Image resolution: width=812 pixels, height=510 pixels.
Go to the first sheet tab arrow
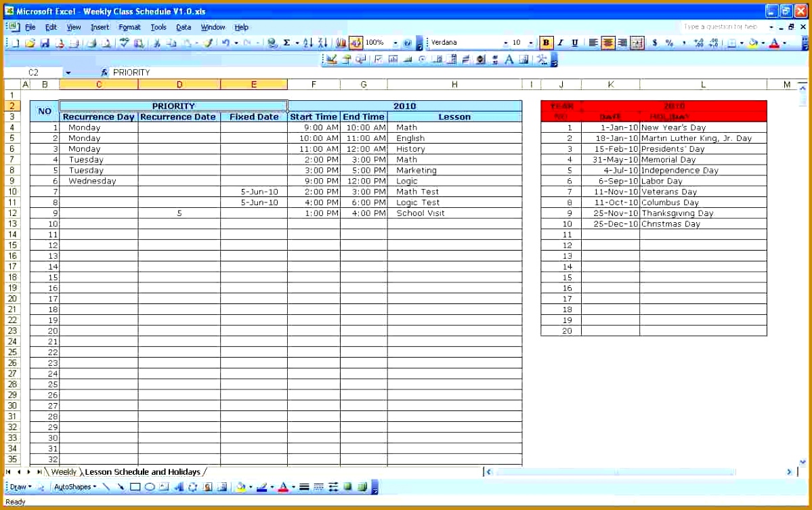8,471
